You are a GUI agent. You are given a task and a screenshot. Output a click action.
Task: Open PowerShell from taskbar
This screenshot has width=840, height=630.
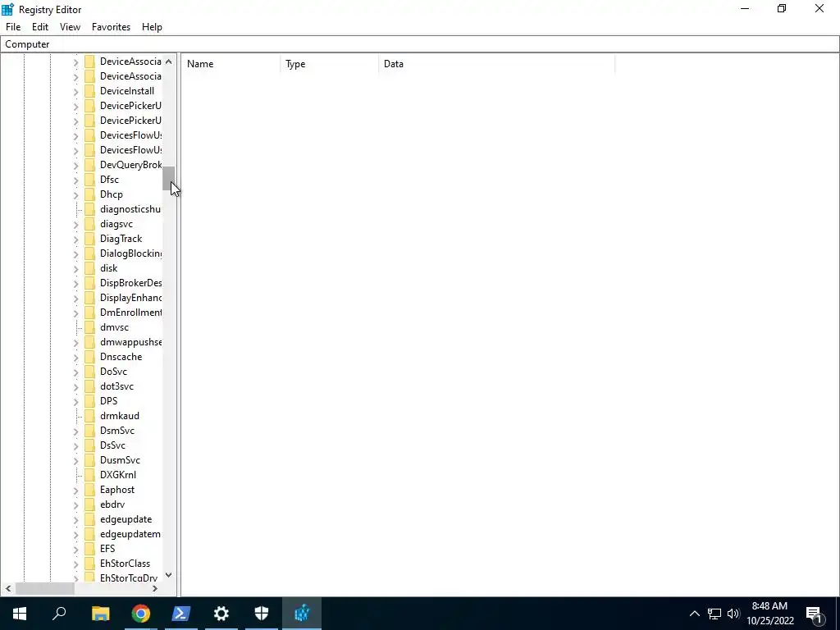click(181, 614)
